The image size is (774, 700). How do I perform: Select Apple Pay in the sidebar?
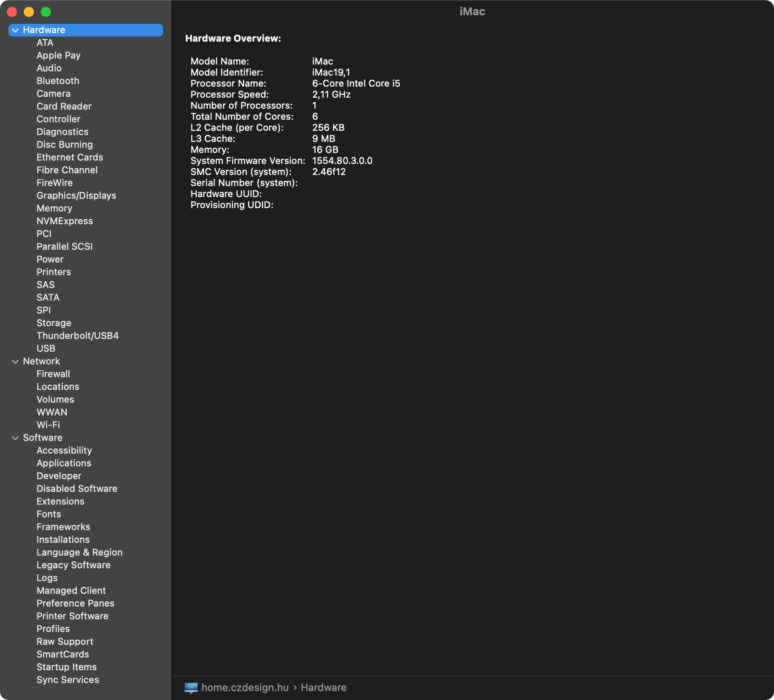(59, 56)
